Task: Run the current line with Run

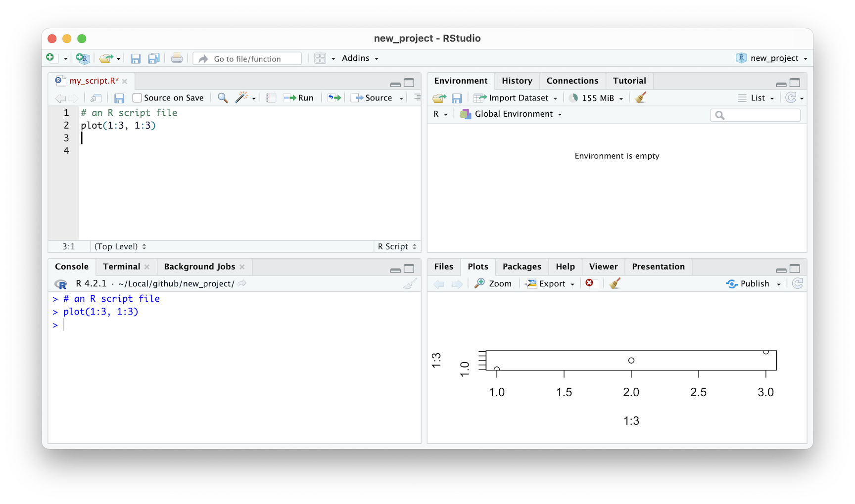Action: click(298, 98)
